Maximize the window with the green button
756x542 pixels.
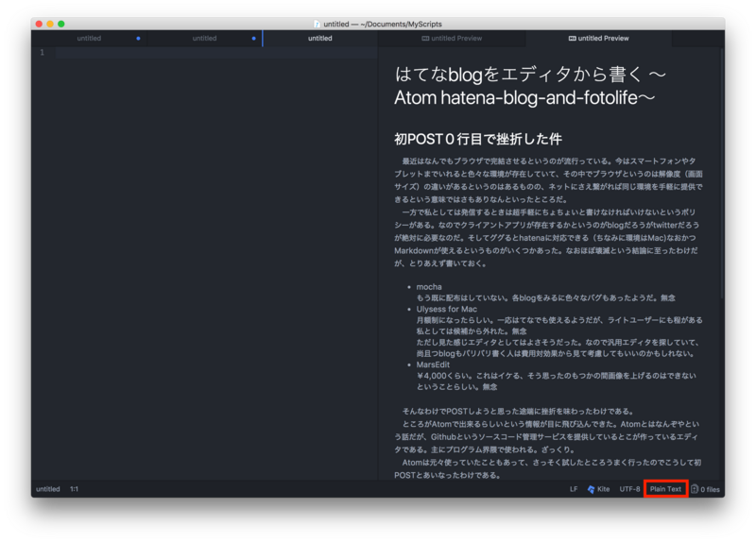(x=61, y=25)
